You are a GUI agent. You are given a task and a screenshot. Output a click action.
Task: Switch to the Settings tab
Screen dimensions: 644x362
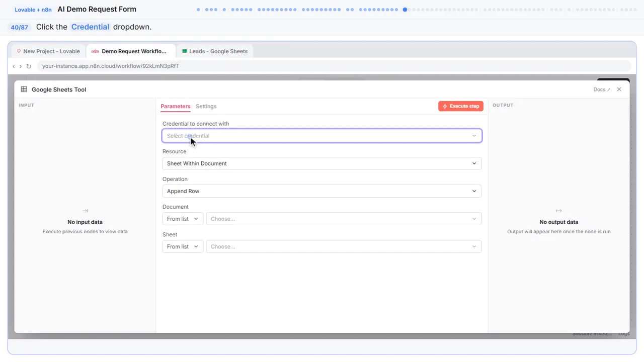coord(206,106)
